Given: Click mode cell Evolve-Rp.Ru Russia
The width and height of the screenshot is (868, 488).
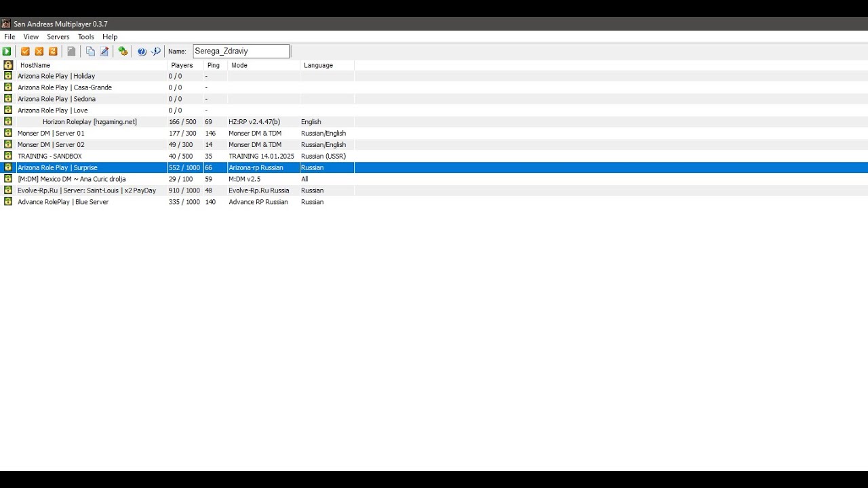Looking at the screenshot, I should [259, 190].
